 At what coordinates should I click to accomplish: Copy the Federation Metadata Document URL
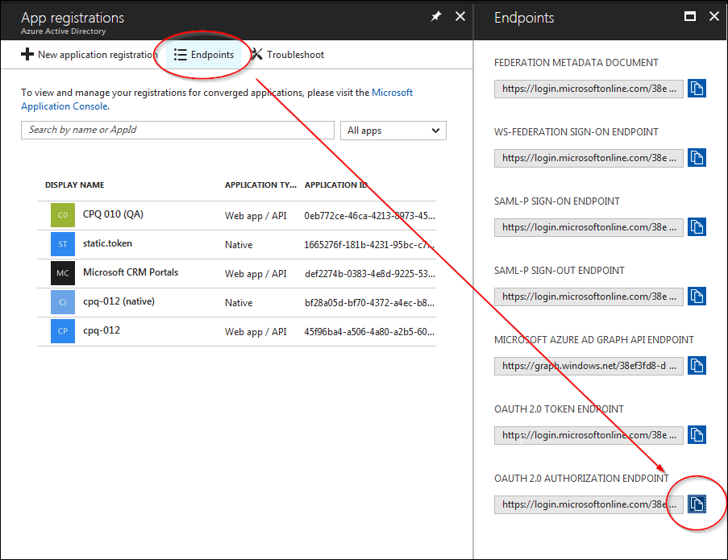697,89
